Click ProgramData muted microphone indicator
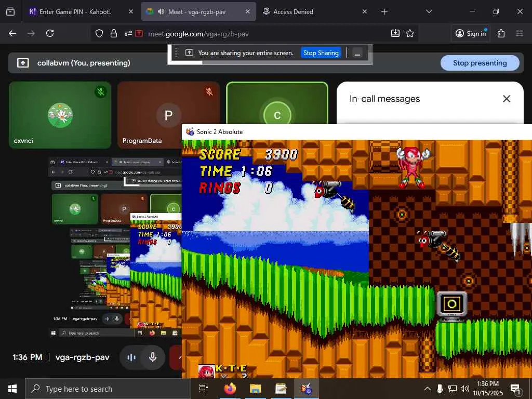This screenshot has width=532, height=399. tap(209, 91)
